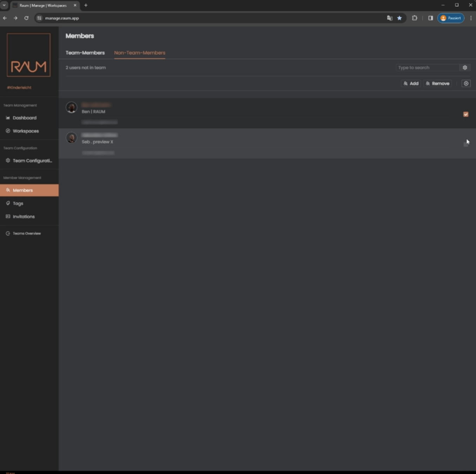
Task: Click the Teams Overview icon in sidebar
Action: click(x=8, y=233)
